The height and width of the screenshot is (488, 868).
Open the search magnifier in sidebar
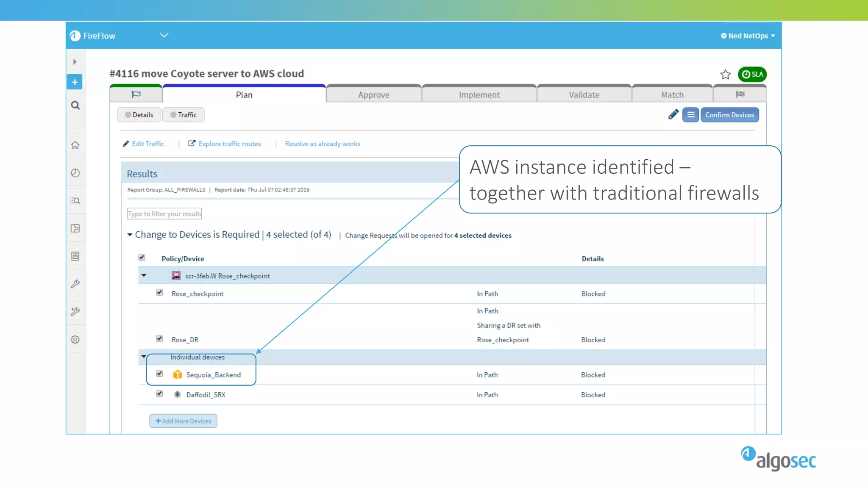[75, 105]
